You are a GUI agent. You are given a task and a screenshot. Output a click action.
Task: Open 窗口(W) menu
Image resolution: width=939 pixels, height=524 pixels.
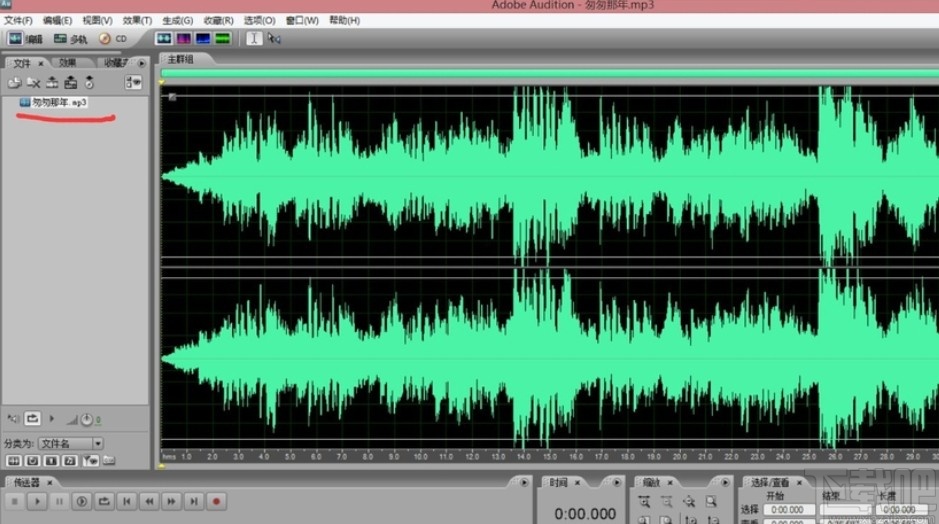[x=302, y=20]
